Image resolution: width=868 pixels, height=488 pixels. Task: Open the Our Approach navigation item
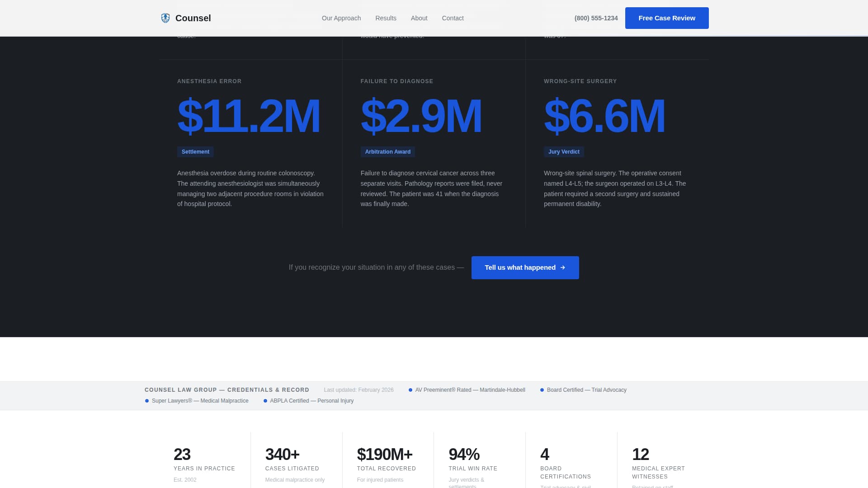(x=341, y=18)
